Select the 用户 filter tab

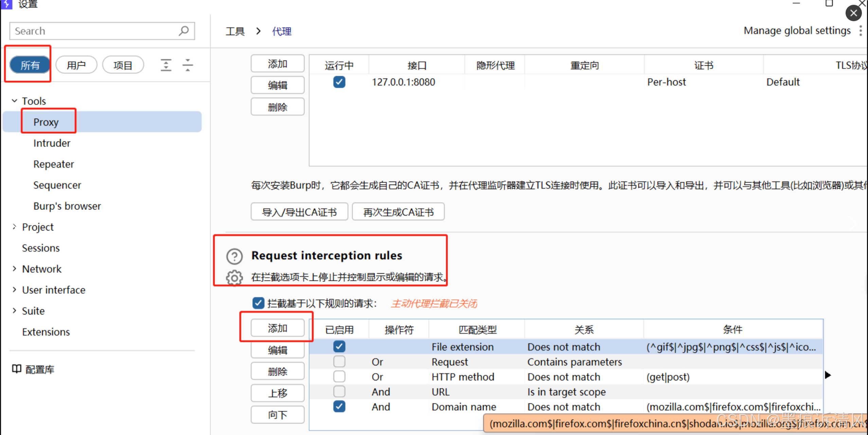click(76, 65)
